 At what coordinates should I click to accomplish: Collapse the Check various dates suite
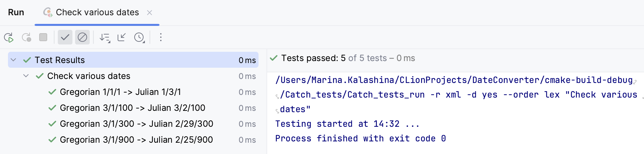pyautogui.click(x=26, y=76)
